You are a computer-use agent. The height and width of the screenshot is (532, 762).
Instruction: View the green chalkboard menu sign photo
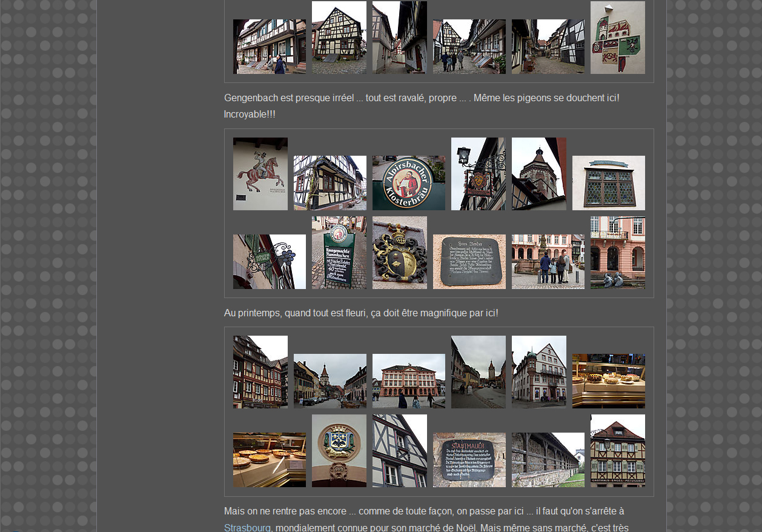coord(339,253)
